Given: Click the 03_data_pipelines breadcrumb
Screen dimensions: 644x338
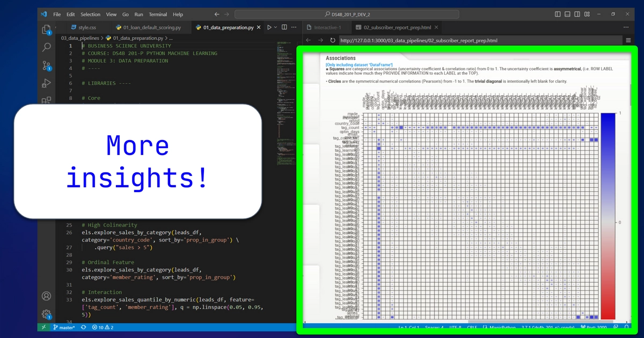Looking at the screenshot, I should click(80, 38).
